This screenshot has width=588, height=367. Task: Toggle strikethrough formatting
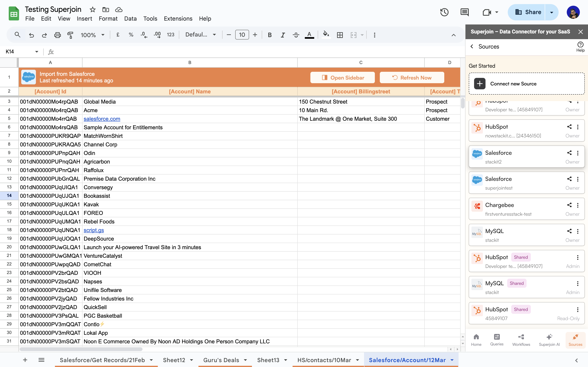point(296,35)
